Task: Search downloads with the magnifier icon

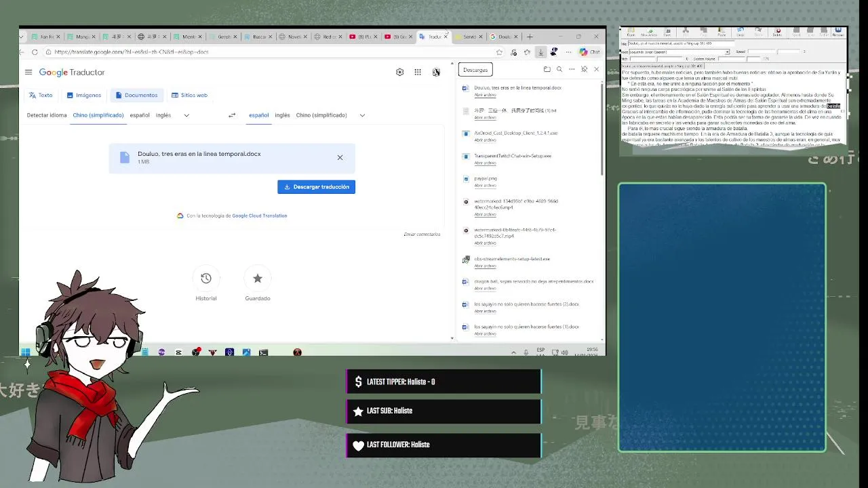Action: [559, 69]
